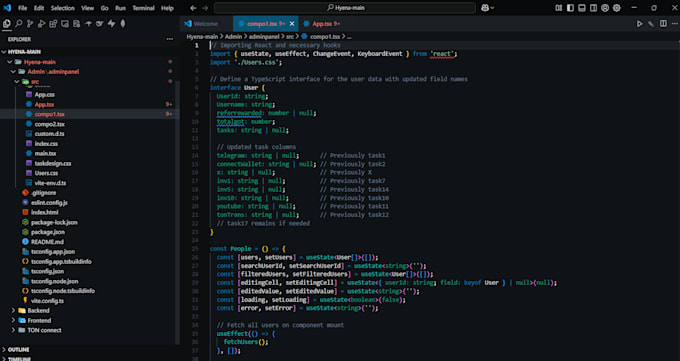
Task: Go back with the left arrow
Action: click(x=193, y=8)
